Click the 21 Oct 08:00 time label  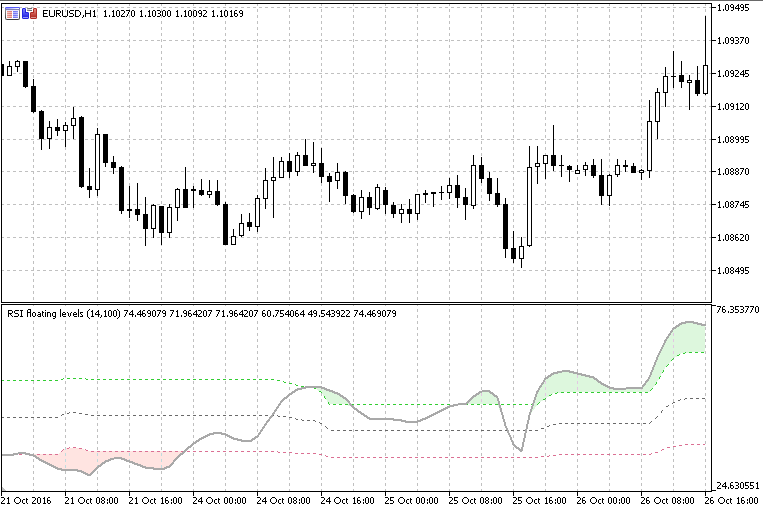pyautogui.click(x=91, y=501)
